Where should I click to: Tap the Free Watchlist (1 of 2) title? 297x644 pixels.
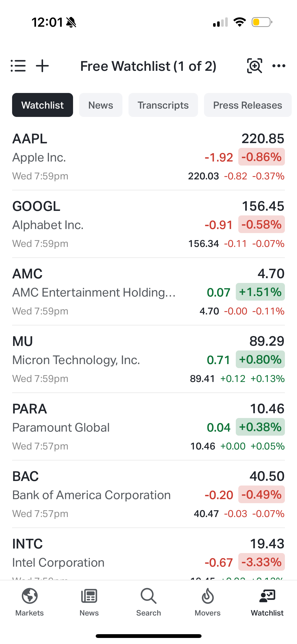click(148, 66)
